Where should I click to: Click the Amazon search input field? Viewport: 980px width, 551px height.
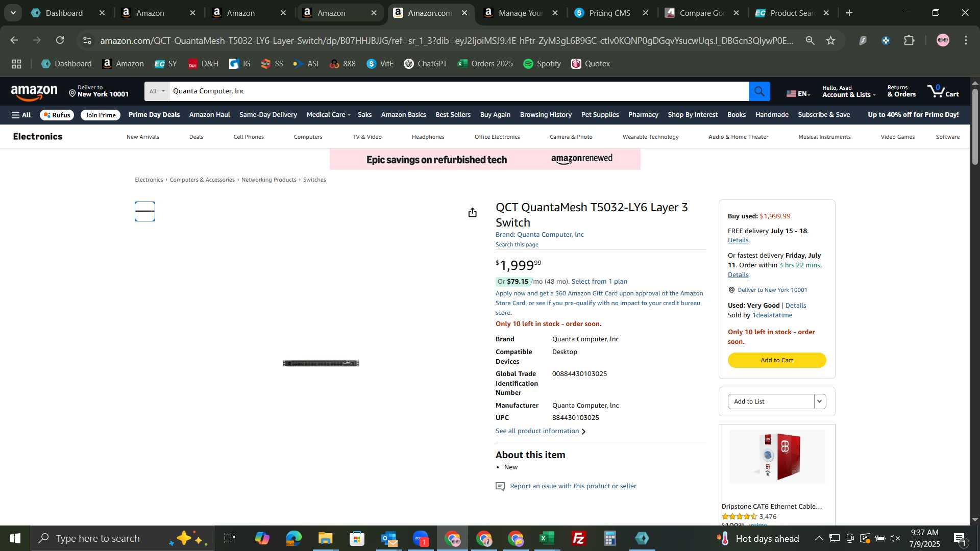(x=458, y=91)
